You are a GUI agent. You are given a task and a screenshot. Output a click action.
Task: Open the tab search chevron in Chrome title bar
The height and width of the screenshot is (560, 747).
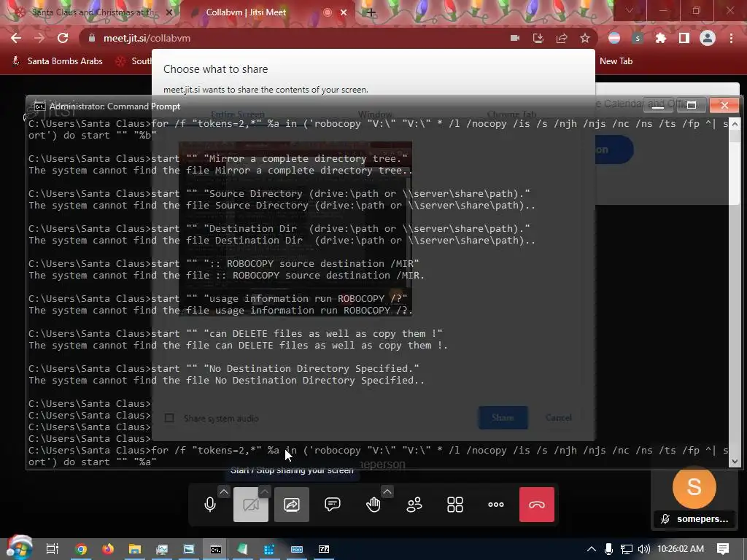click(630, 10)
